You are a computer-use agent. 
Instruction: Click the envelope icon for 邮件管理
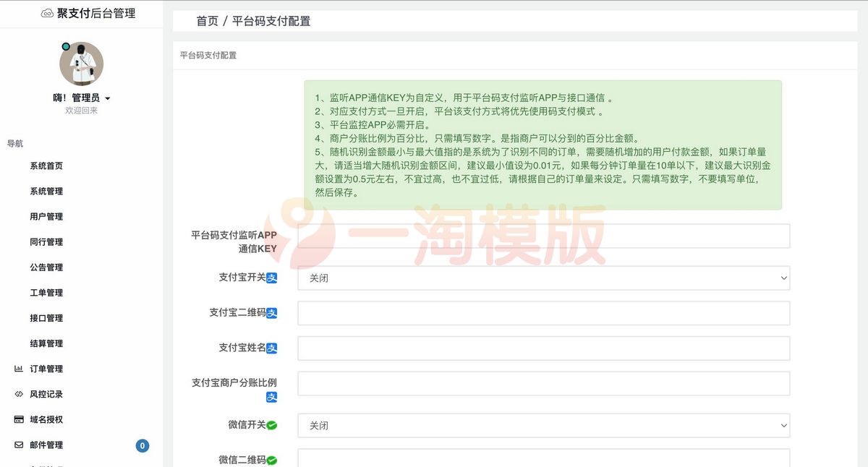[x=19, y=445]
